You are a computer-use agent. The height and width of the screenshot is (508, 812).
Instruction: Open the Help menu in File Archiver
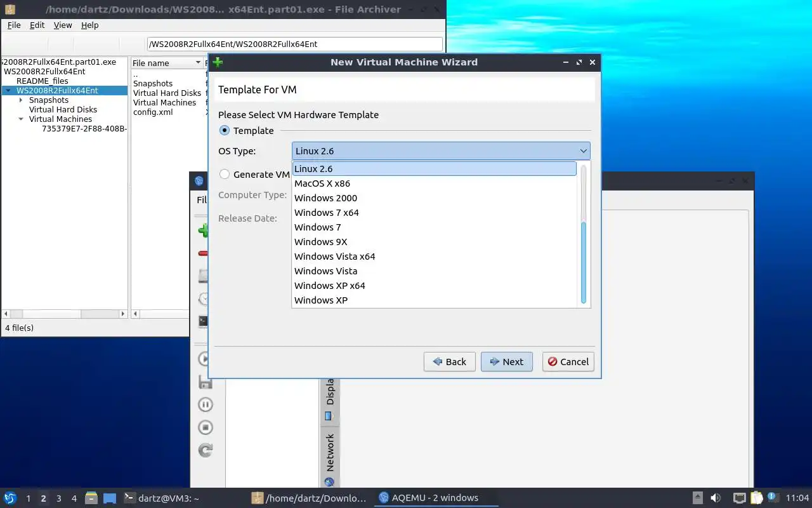pyautogui.click(x=90, y=25)
